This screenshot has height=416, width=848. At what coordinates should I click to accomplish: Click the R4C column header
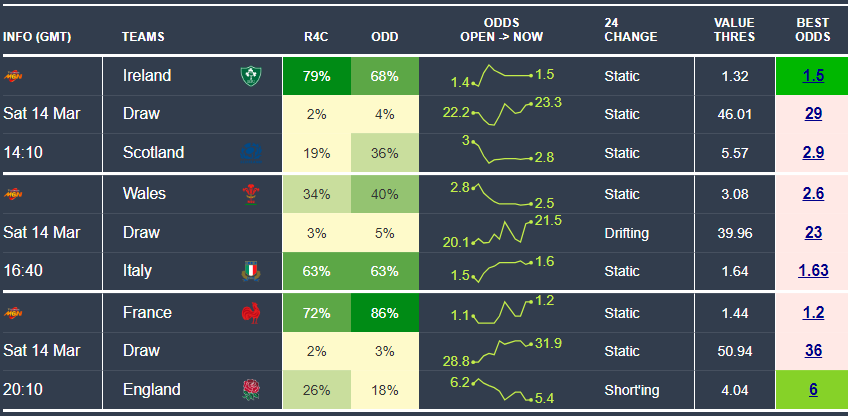[x=316, y=37]
